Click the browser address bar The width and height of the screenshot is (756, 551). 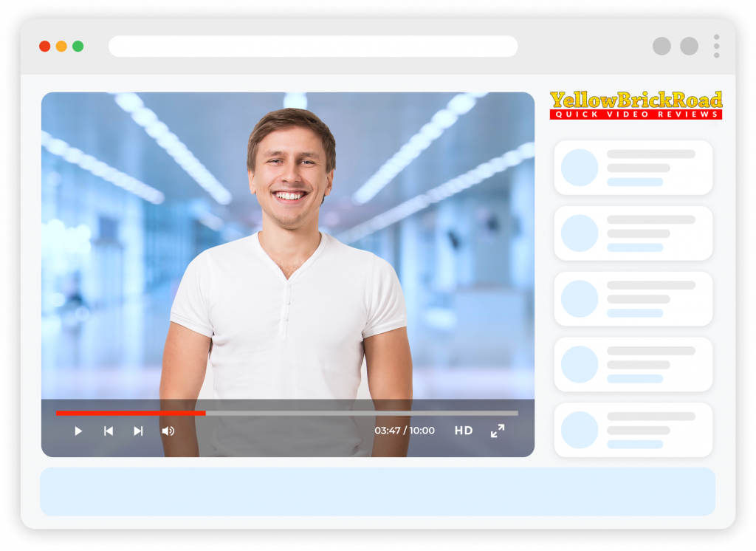pos(313,47)
